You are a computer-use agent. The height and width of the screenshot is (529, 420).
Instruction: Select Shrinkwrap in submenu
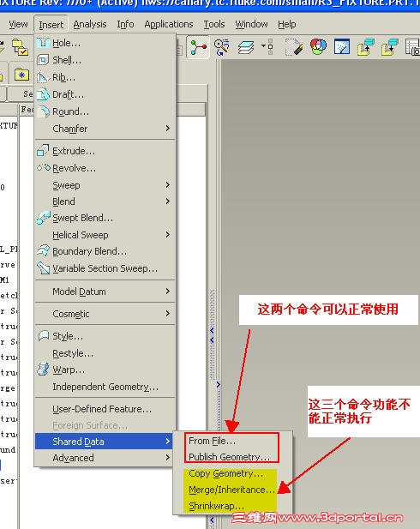tap(232, 506)
